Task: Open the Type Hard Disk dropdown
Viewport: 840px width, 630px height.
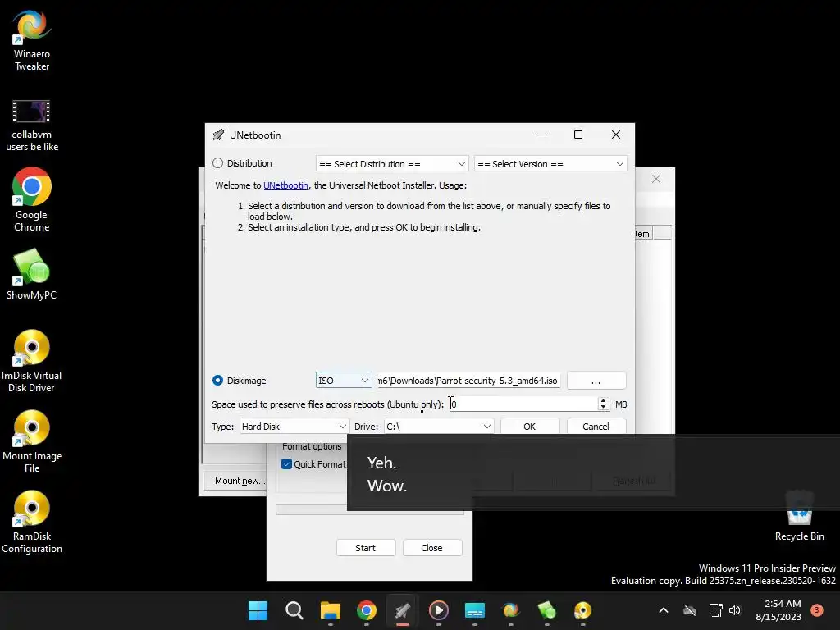Action: pos(294,427)
